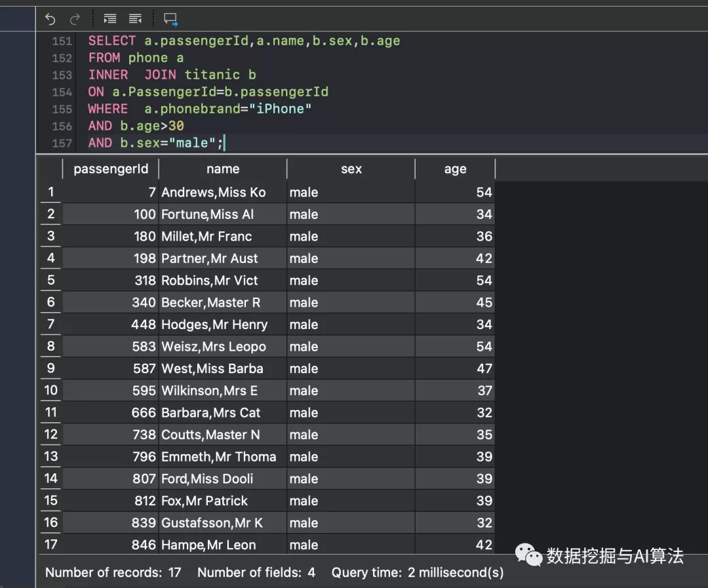Click cell "Coutts,Master N"
Image resolution: width=708 pixels, height=588 pixels.
click(223, 435)
